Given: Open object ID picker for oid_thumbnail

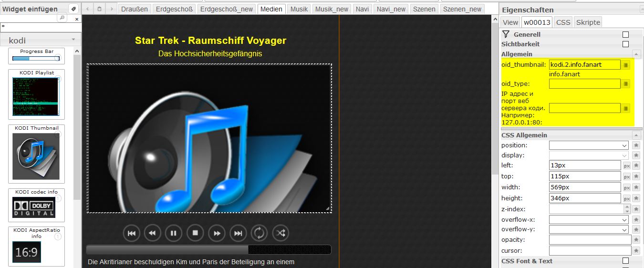Looking at the screenshot, I should pyautogui.click(x=625, y=64).
